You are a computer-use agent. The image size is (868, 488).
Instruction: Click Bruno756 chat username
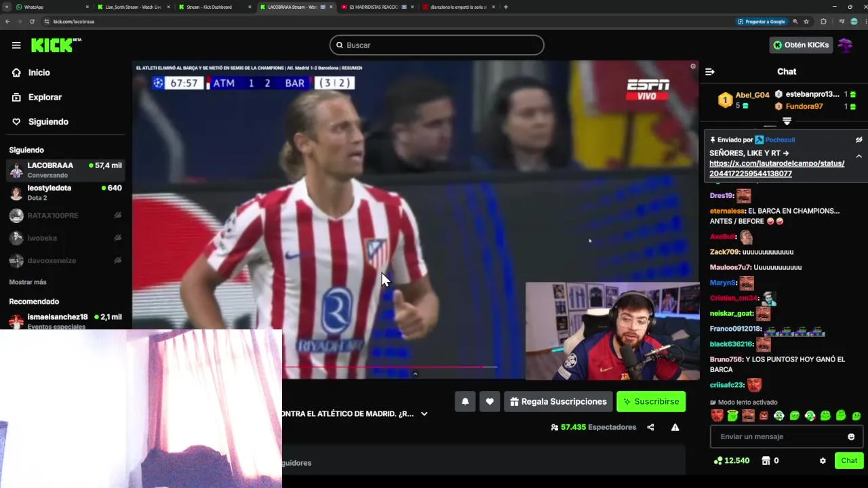coord(726,360)
